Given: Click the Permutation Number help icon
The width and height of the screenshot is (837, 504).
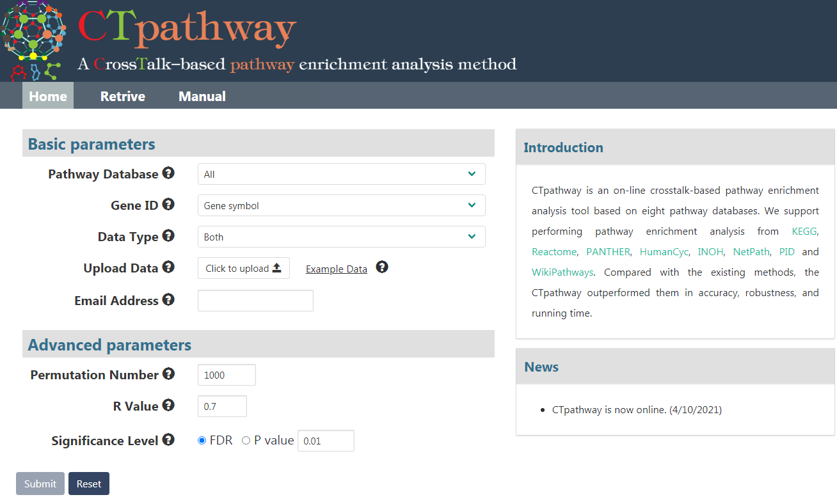Looking at the screenshot, I should pyautogui.click(x=168, y=374).
